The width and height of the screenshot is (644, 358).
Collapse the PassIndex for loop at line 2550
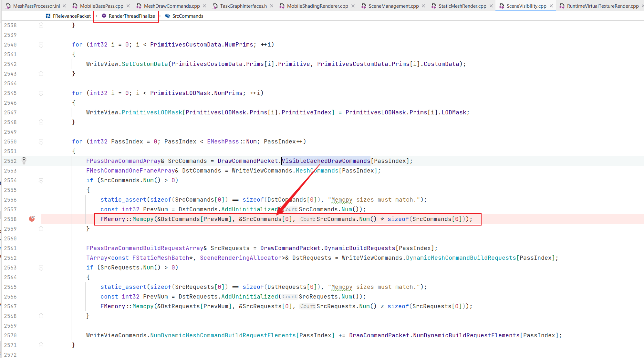tap(41, 142)
